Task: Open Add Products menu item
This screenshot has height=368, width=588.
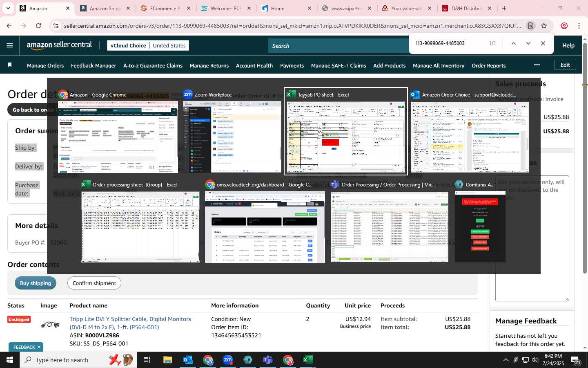Action: 390,65
